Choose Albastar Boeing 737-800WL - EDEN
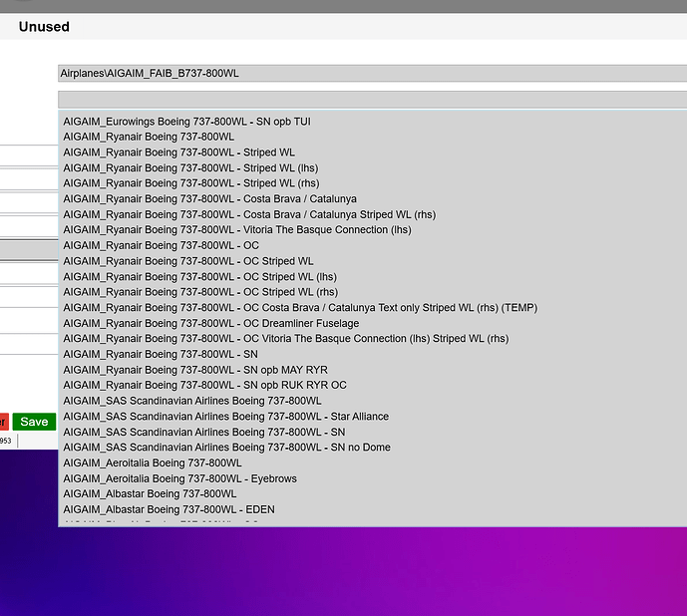This screenshot has width=687, height=616. 169,509
